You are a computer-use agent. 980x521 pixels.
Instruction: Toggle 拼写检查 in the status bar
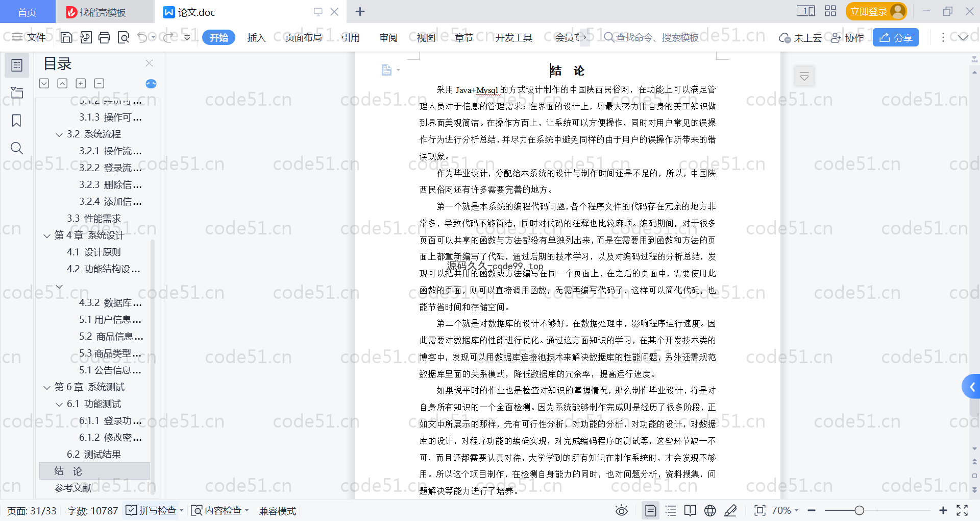coord(152,510)
